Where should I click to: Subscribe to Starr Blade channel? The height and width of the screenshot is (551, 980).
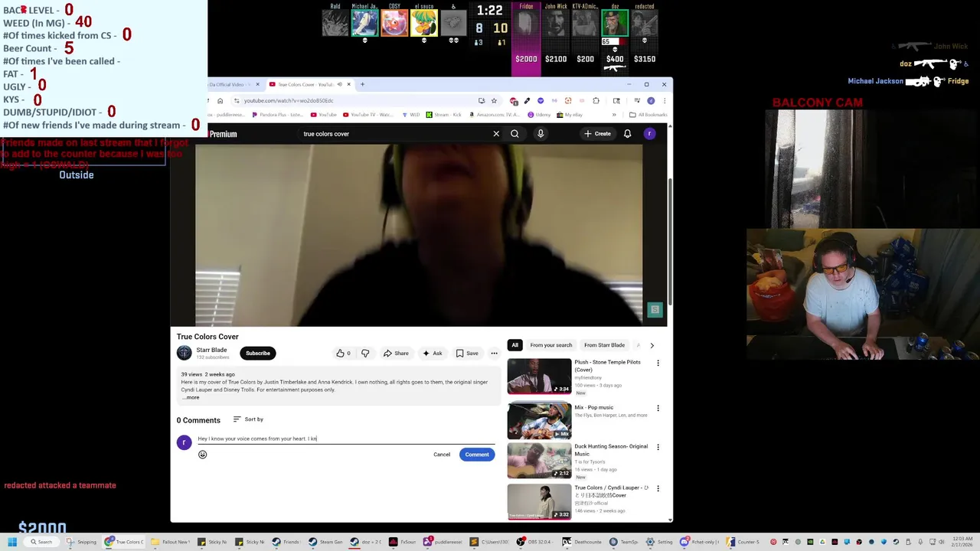click(258, 353)
